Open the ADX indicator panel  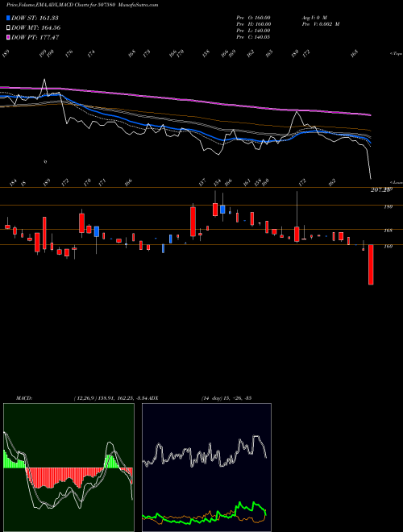pos(206,468)
